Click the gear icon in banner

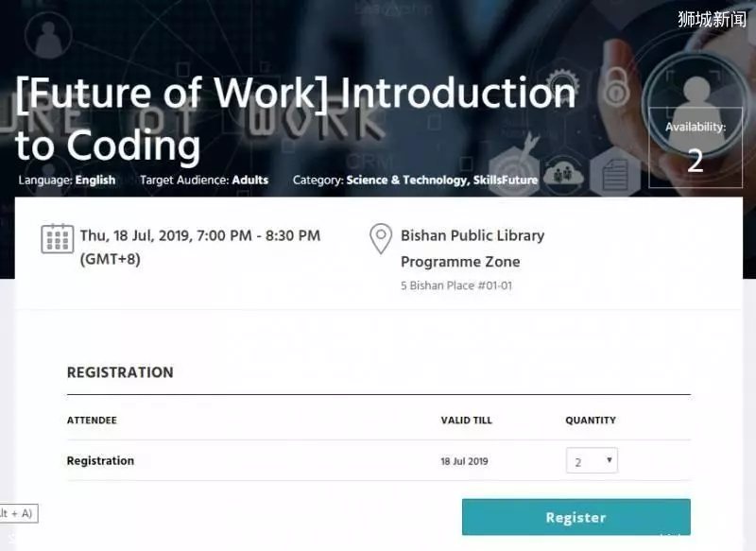pos(560,79)
